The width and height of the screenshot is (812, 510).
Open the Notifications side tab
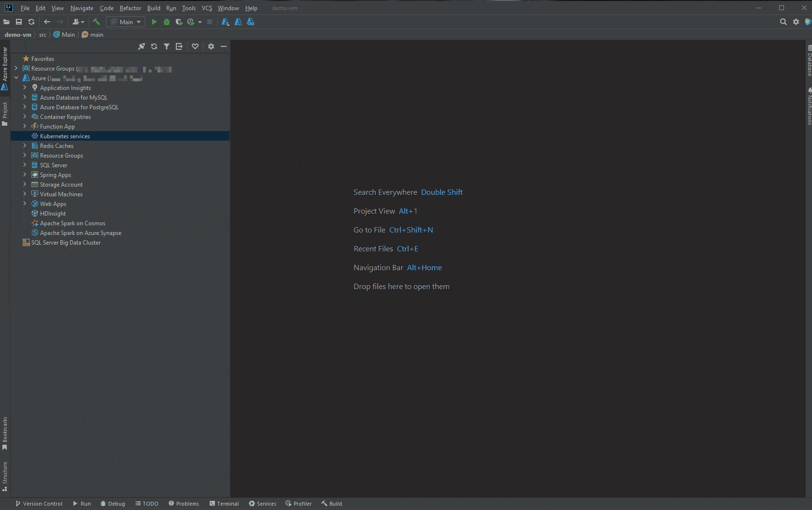click(x=809, y=106)
